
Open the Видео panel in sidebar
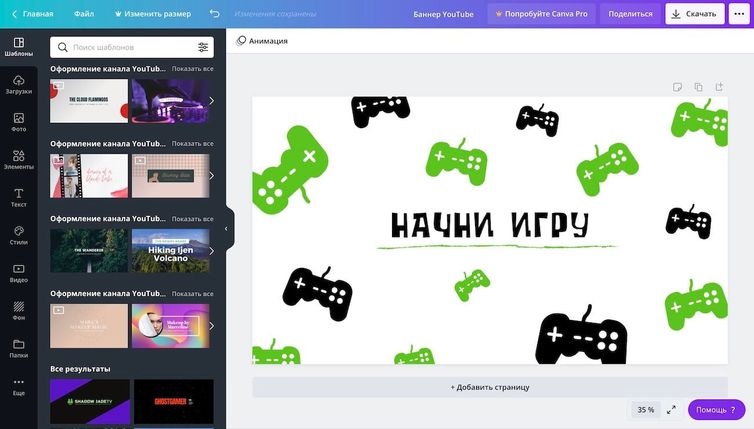(18, 273)
